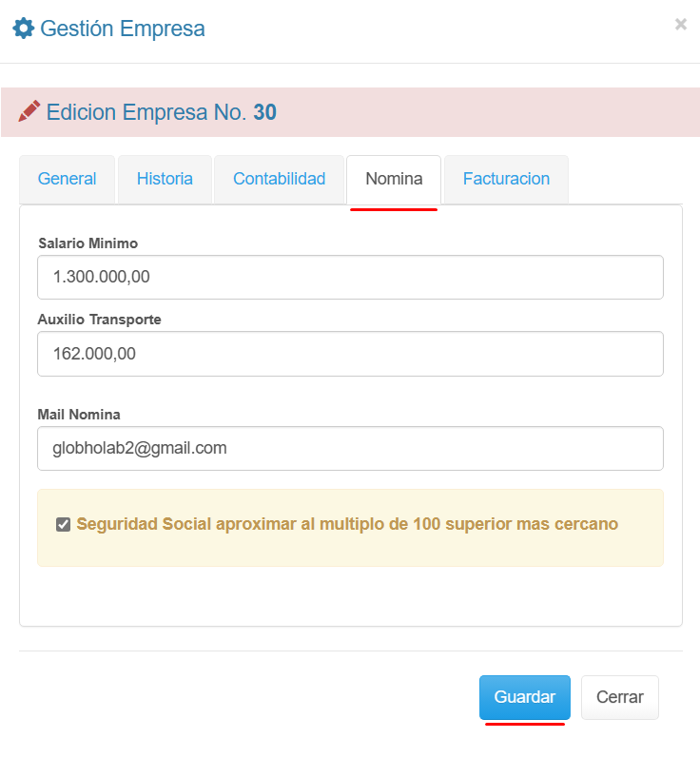Image resolution: width=700 pixels, height=777 pixels.
Task: Select the Nomina tab
Action: coord(394,179)
